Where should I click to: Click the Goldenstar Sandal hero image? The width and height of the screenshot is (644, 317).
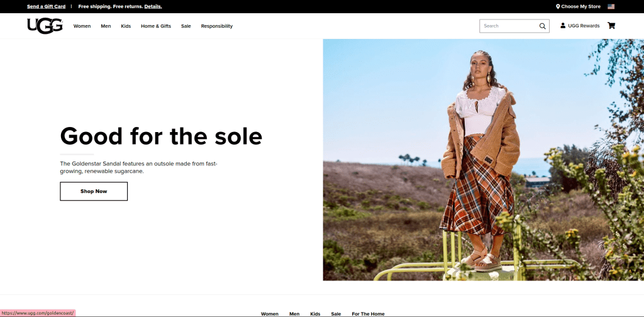tap(484, 160)
